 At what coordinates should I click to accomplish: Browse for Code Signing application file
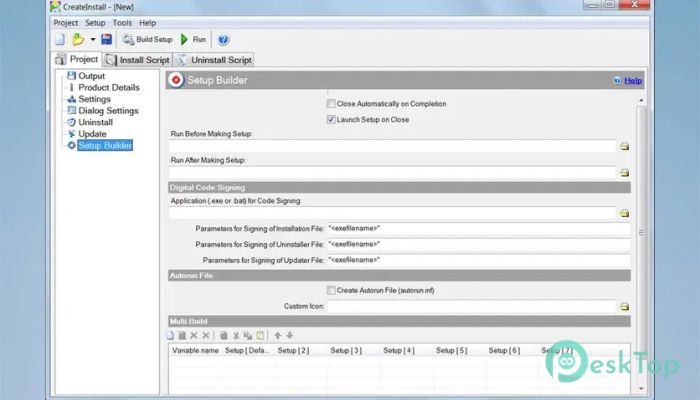point(625,213)
